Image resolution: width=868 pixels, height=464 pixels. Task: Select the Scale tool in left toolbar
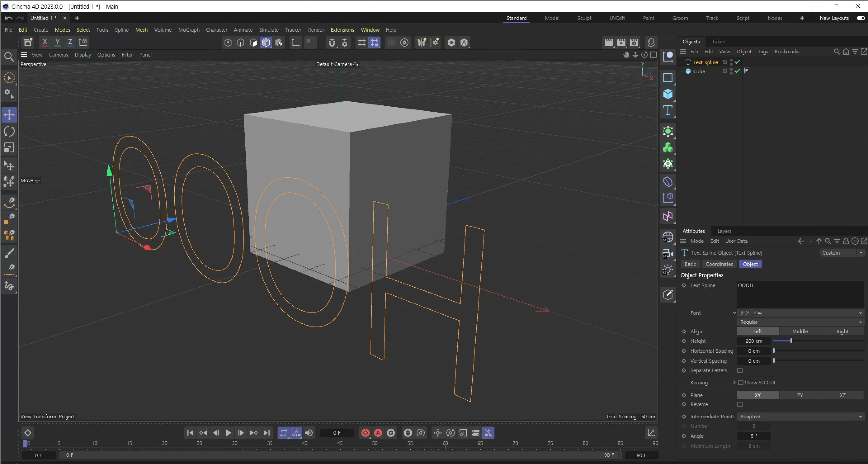click(9, 148)
